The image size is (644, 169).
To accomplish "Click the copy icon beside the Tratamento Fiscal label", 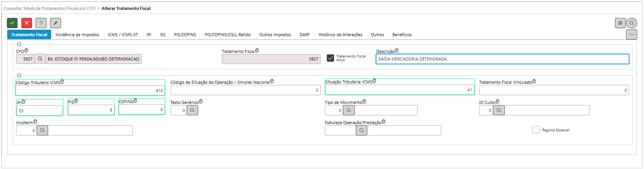I will point(257,51).
